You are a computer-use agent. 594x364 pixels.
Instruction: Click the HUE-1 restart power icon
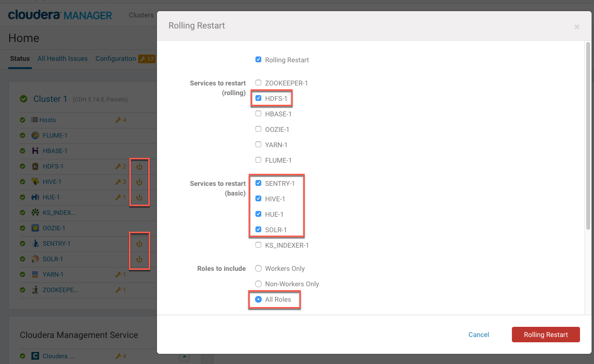coord(139,197)
